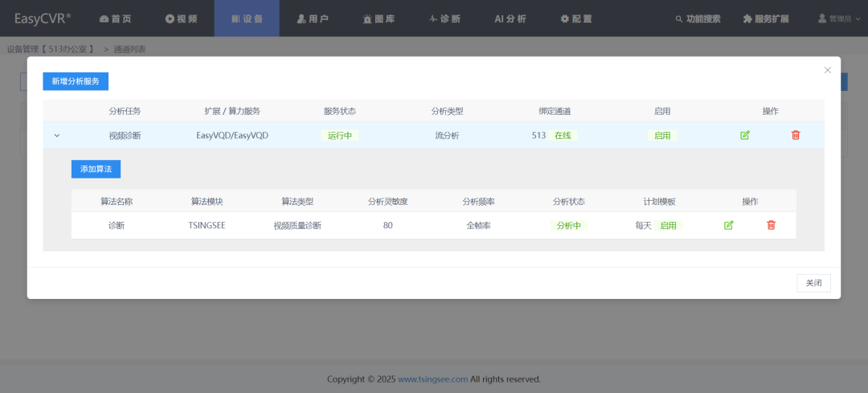Image resolution: width=868 pixels, height=393 pixels.
Task: Open the 视频 navigation tab
Action: point(181,18)
